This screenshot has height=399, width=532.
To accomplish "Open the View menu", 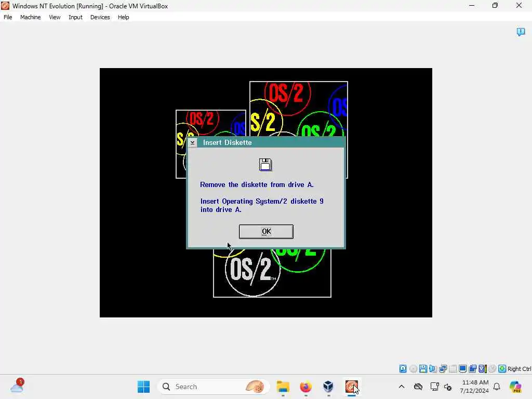I will point(55,17).
